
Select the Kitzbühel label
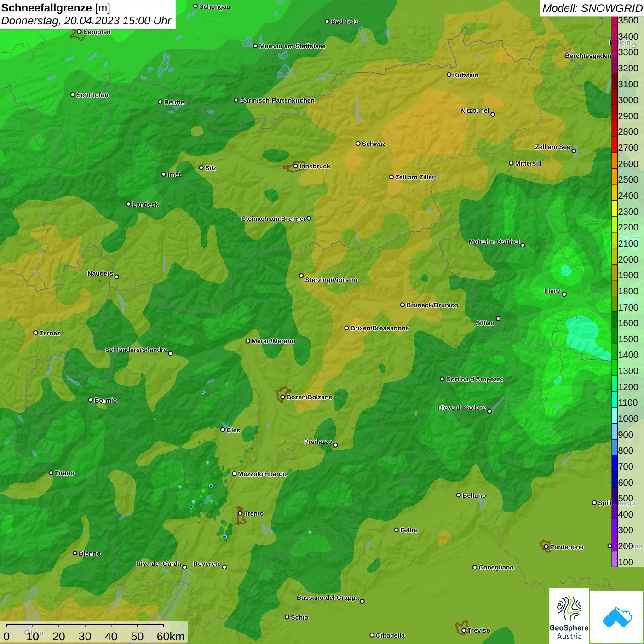(x=475, y=110)
